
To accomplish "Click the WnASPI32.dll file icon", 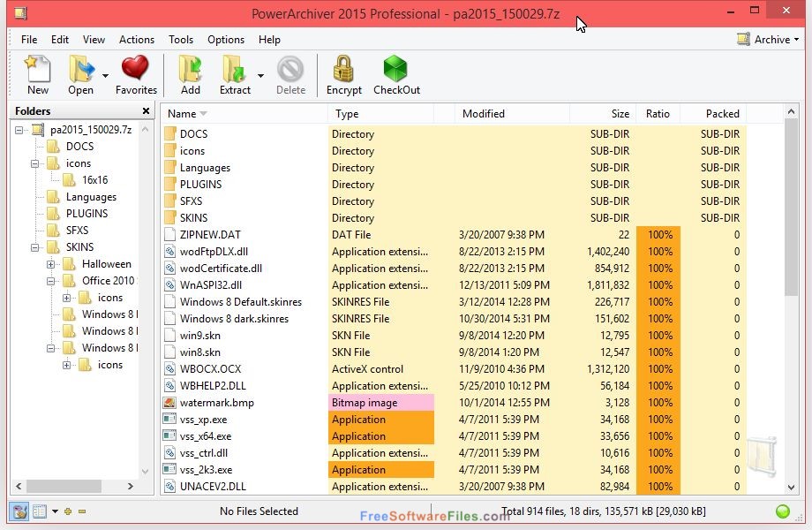I will (169, 285).
